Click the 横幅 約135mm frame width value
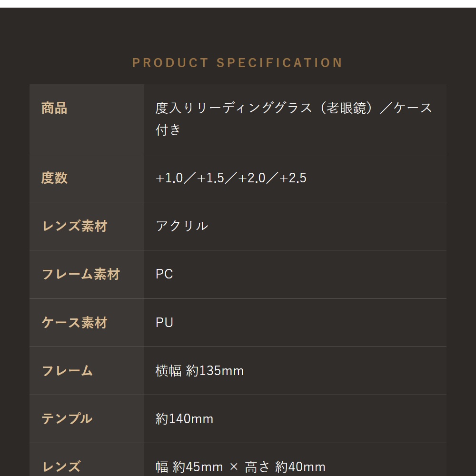The height and width of the screenshot is (476, 476). pyautogui.click(x=199, y=371)
